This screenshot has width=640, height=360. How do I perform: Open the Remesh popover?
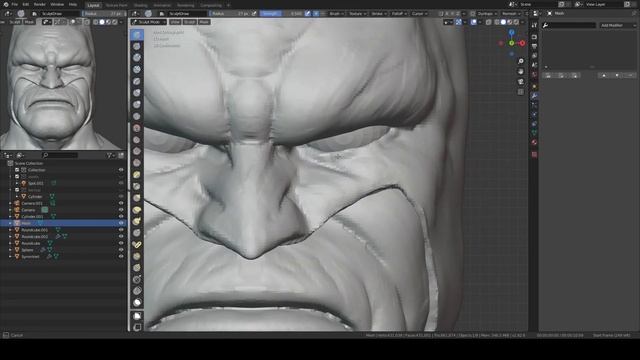click(510, 13)
